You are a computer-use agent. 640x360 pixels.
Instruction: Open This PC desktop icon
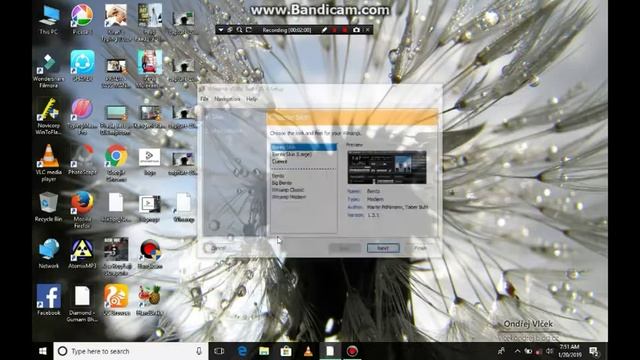point(49,20)
